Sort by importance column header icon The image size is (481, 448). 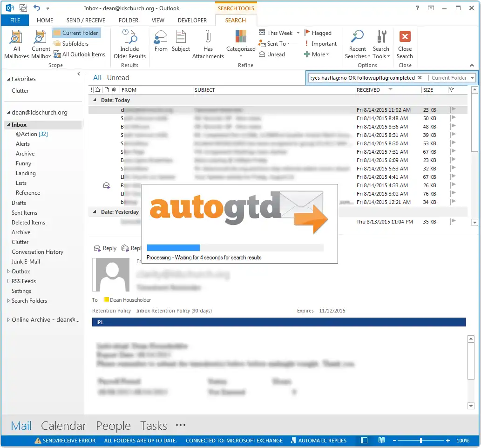(x=91, y=90)
